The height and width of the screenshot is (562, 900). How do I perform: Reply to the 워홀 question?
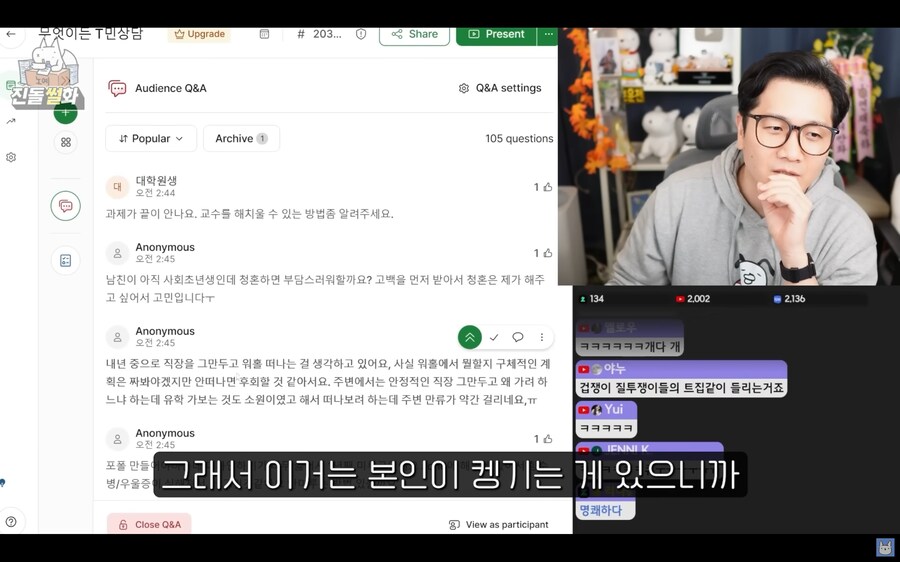click(x=518, y=338)
